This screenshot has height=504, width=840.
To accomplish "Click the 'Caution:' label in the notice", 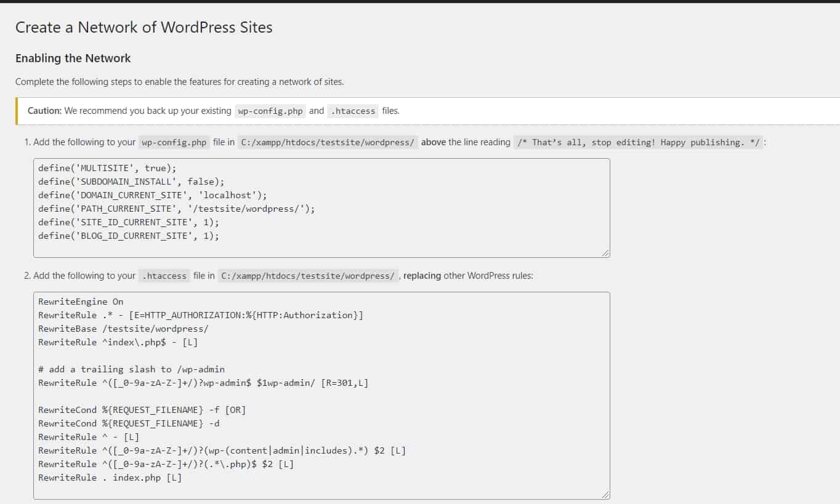I will (x=44, y=111).
